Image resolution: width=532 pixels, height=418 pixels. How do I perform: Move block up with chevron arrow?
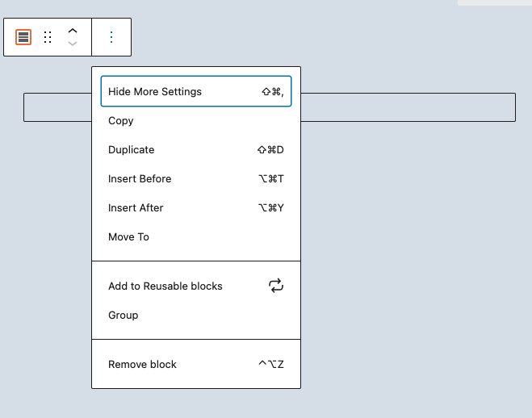[x=73, y=31]
